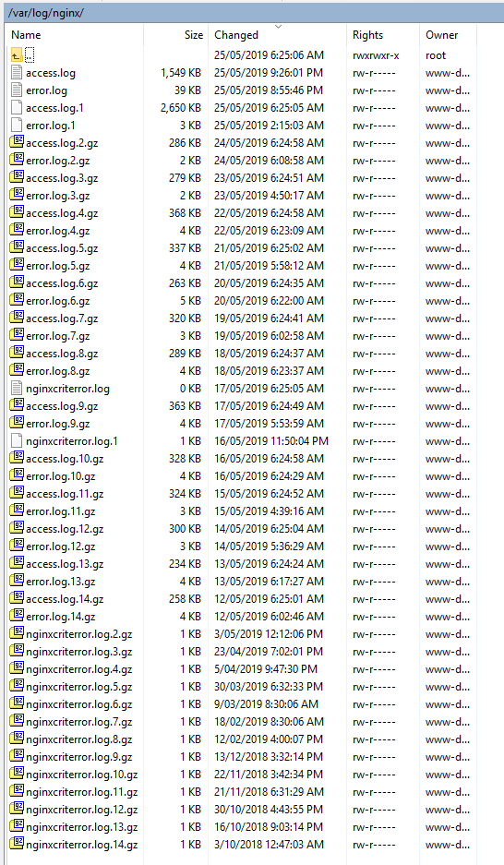Click the date 3/10/2018 12:47:03 AM

269,845
